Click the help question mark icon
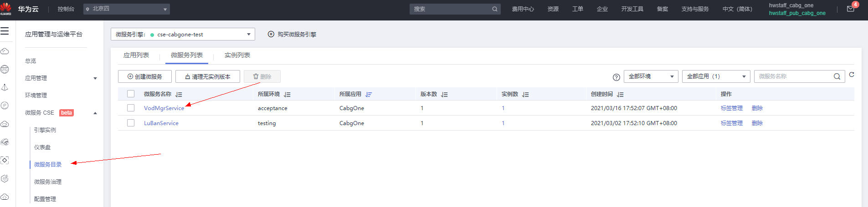 pyautogui.click(x=616, y=77)
